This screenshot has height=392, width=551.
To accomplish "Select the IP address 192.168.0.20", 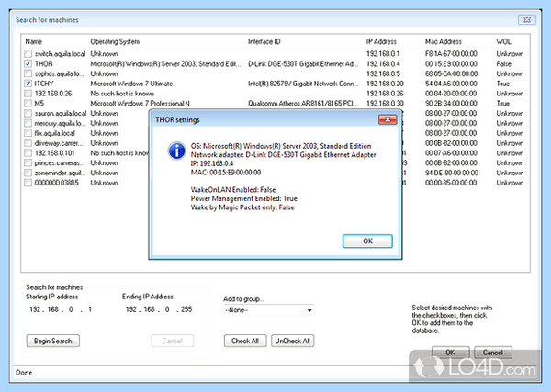I will (385, 84).
